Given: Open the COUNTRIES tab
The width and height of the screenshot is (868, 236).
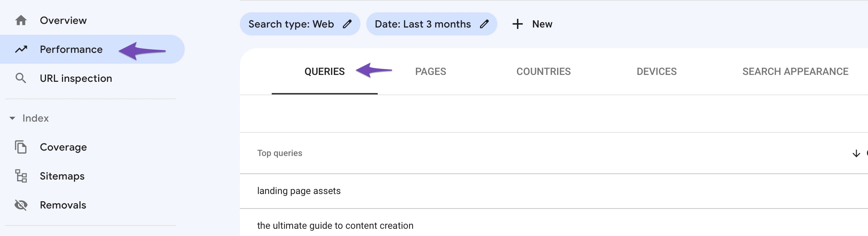Looking at the screenshot, I should (x=543, y=72).
